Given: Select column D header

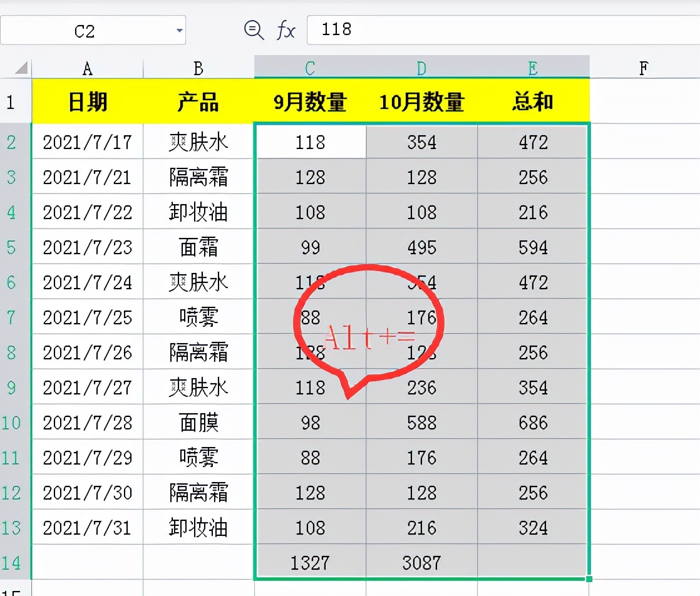Looking at the screenshot, I should pyautogui.click(x=421, y=68).
